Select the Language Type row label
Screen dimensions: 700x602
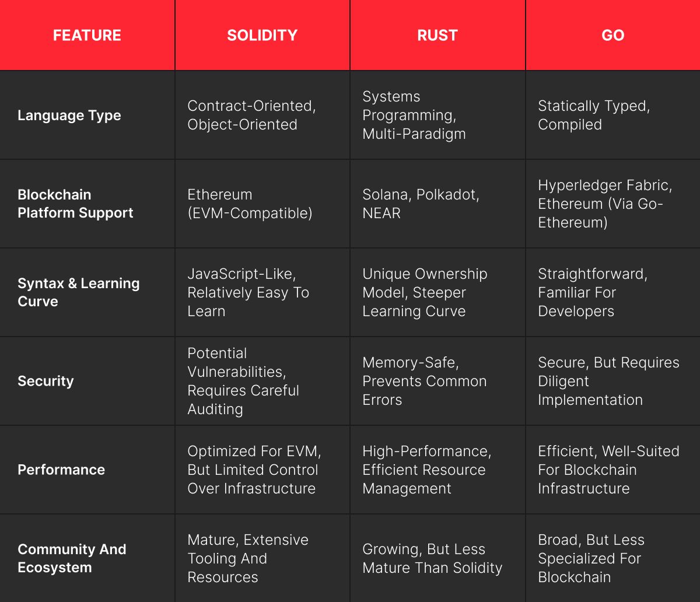point(69,115)
